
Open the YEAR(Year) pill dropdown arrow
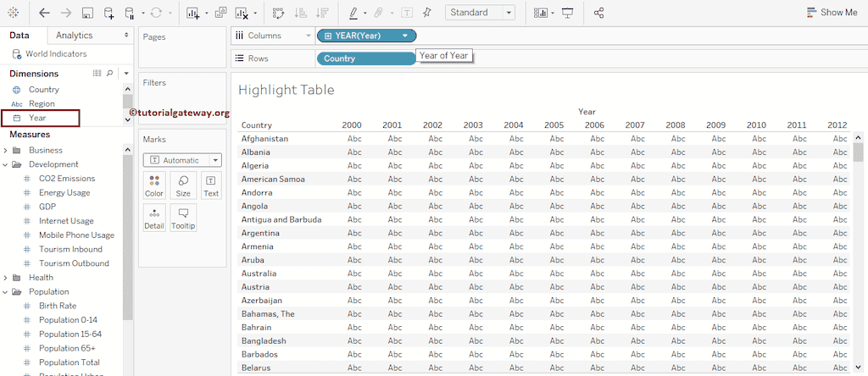[407, 36]
